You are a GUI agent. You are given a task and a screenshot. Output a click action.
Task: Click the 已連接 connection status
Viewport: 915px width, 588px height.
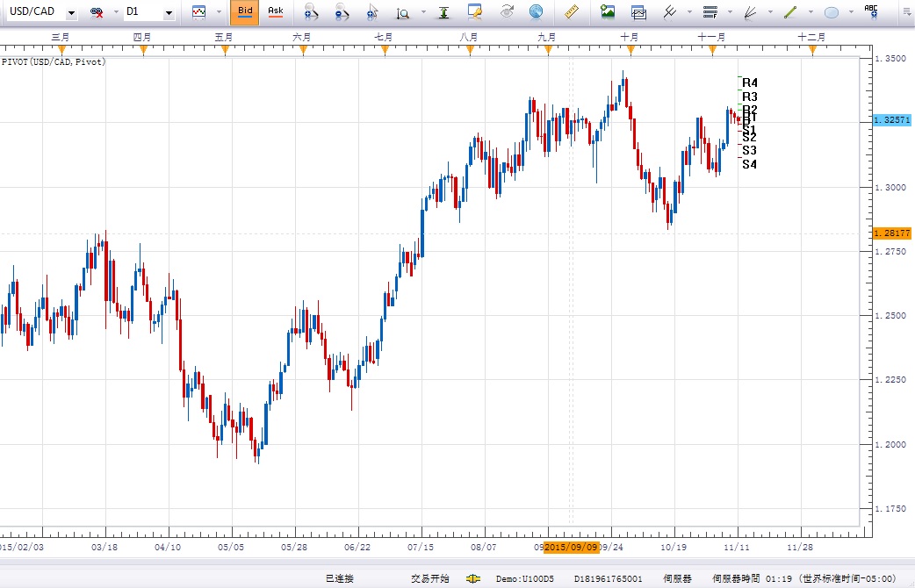pyautogui.click(x=340, y=578)
